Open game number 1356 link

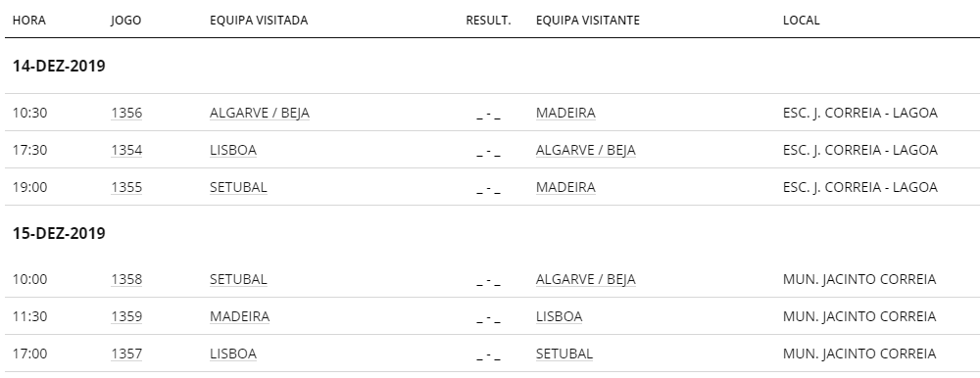click(x=126, y=113)
